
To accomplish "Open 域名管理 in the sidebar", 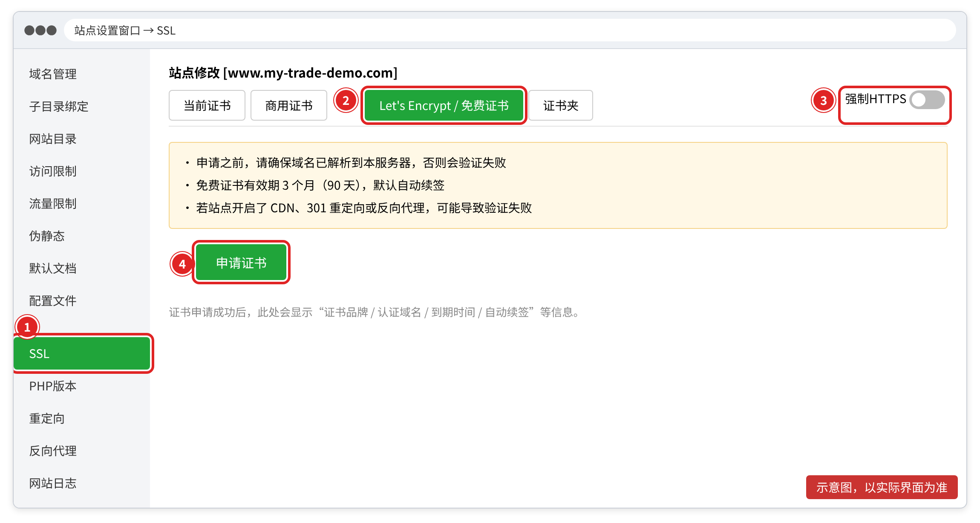I will click(53, 74).
